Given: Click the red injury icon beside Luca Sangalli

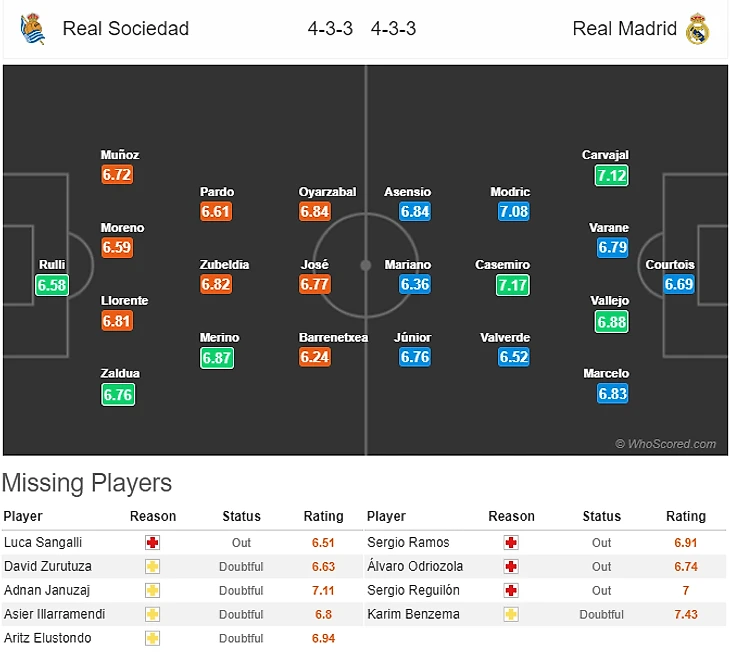Looking at the screenshot, I should coord(153,543).
